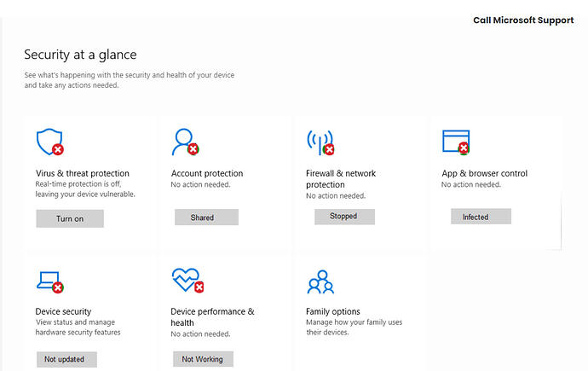Viewport: 588px width, 371px height.
Task: Click 'No action needed.' under Account protection
Action: click(x=200, y=184)
